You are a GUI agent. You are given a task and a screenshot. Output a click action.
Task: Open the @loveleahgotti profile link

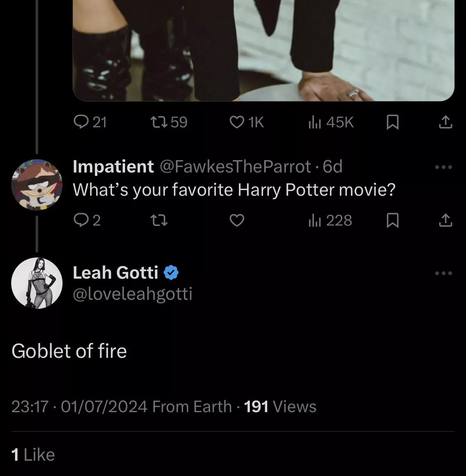133,294
